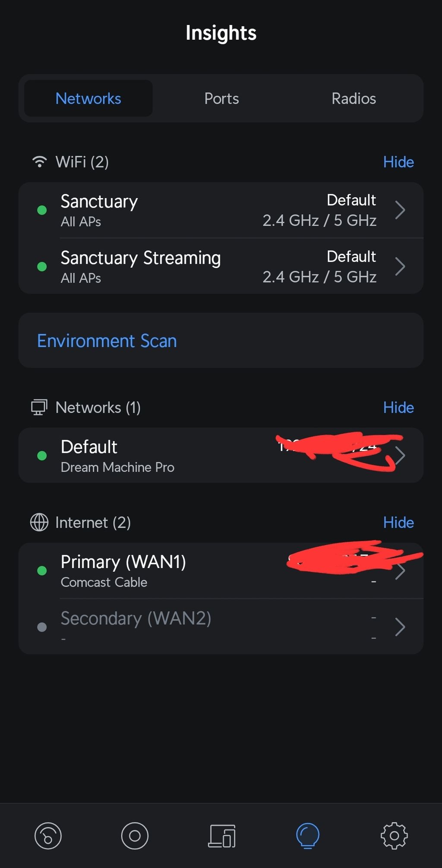The height and width of the screenshot is (868, 442).
Task: Open the dashboard speedometer icon
Action: [48, 836]
